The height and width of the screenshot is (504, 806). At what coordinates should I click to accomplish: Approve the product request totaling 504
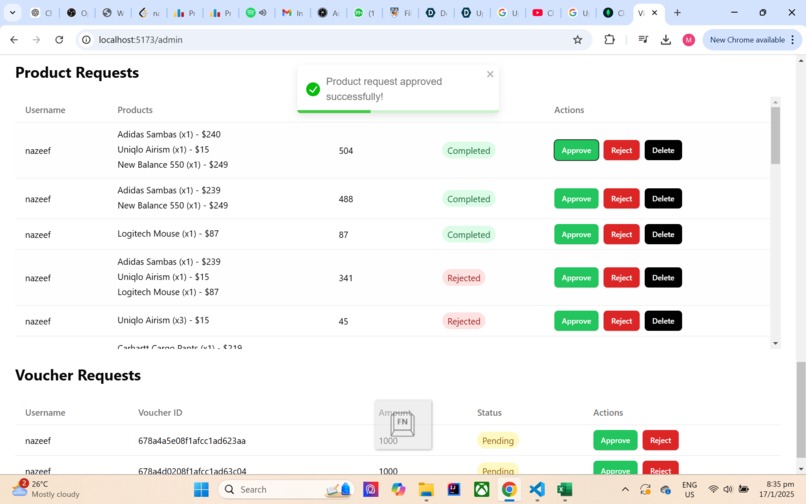coord(576,150)
